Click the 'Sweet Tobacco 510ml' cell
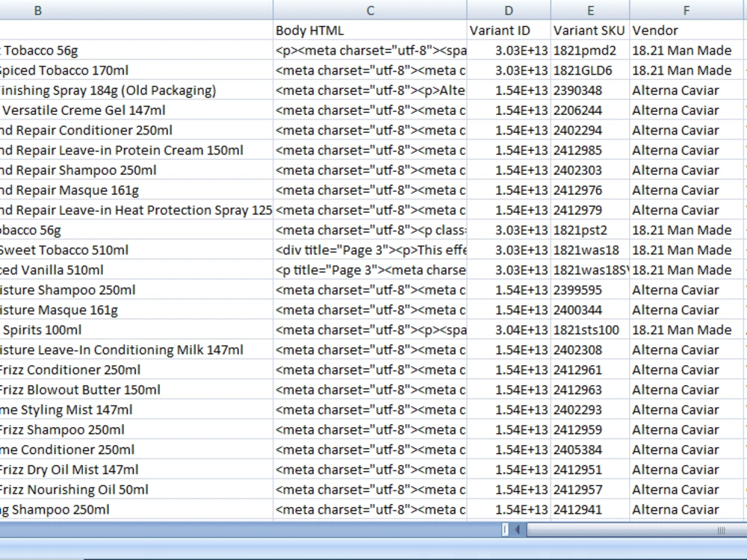Image resolution: width=747 pixels, height=560 pixels. (136, 250)
